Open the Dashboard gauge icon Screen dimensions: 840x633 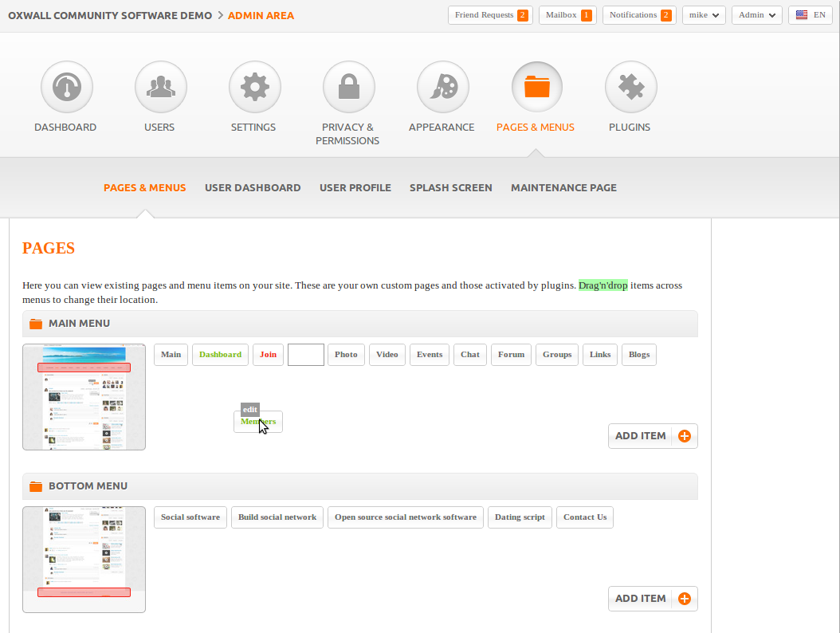(x=67, y=87)
